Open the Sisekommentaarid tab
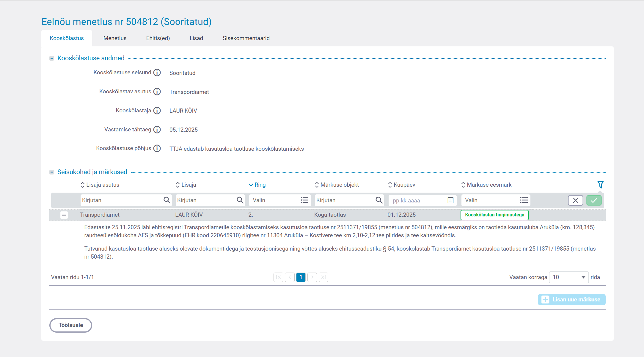 coord(246,38)
